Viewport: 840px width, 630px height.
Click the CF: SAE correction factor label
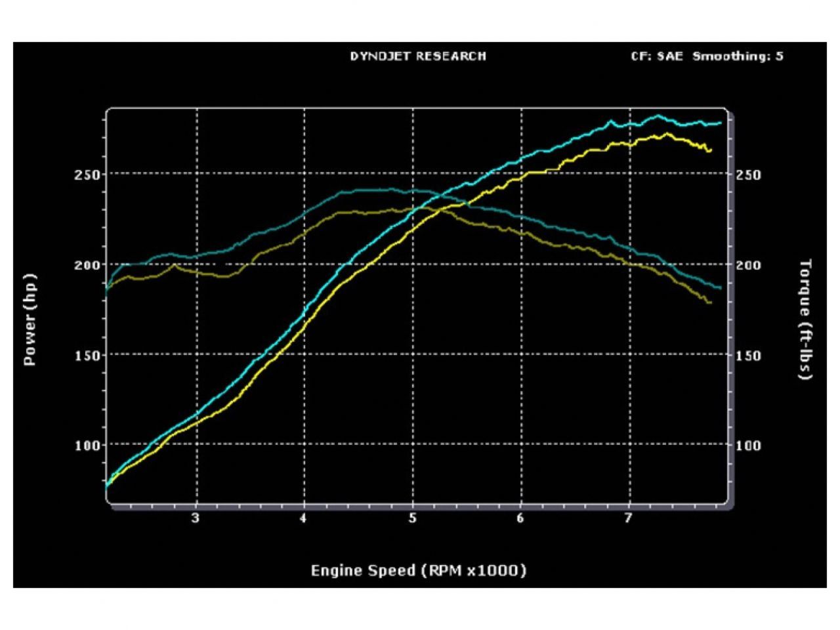656,56
